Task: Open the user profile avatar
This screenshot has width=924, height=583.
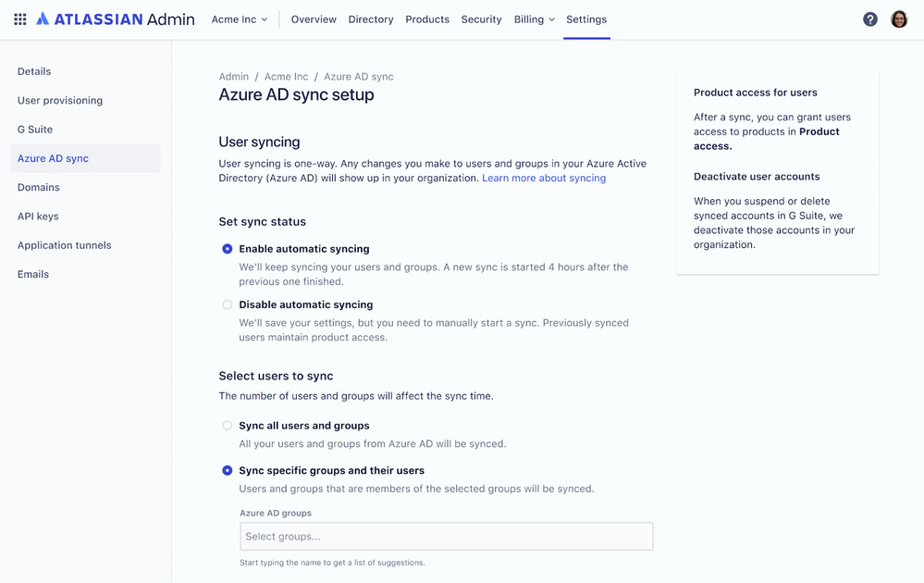Action: pos(899,19)
